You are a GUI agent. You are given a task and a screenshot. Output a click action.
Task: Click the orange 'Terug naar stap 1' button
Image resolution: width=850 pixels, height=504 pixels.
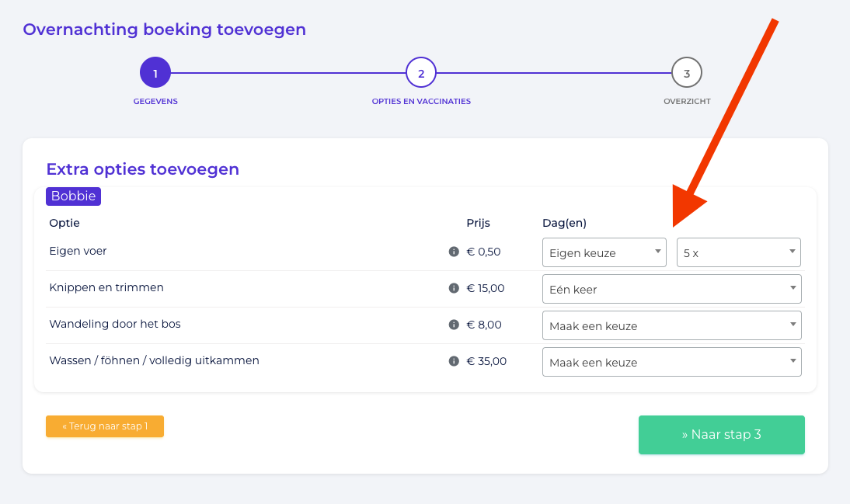point(105,426)
